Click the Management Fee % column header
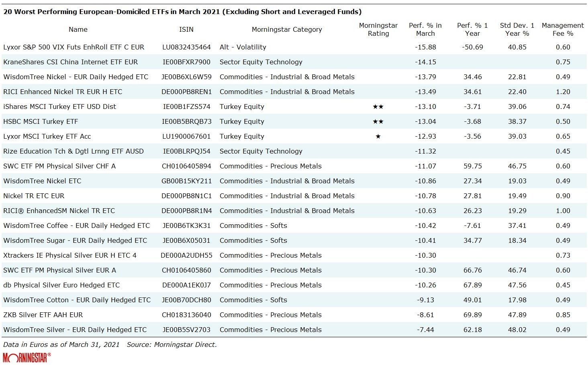Viewport: 588px width, 365px height. click(562, 29)
